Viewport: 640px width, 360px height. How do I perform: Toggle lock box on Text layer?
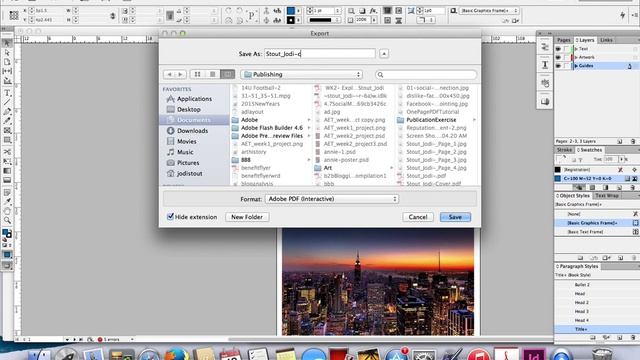(x=567, y=49)
